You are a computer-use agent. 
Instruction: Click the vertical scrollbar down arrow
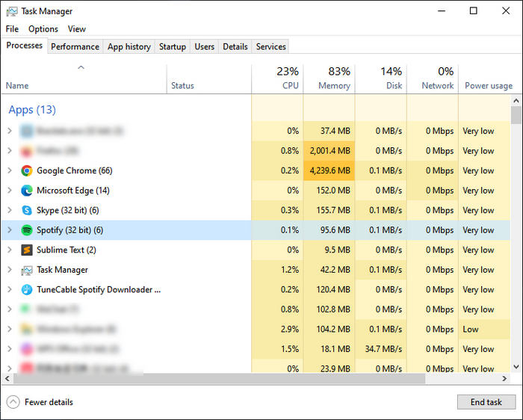coord(516,367)
